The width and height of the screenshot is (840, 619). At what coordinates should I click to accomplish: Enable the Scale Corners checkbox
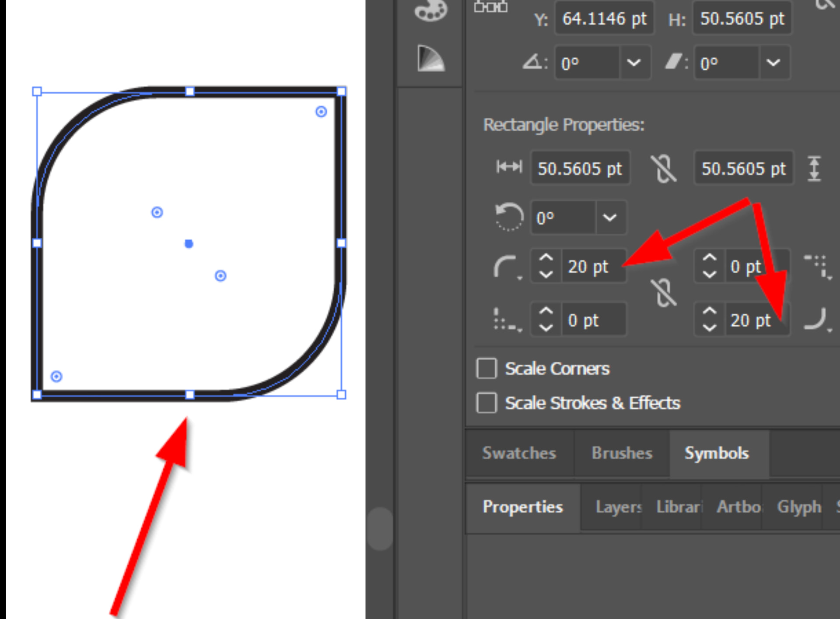click(x=486, y=369)
